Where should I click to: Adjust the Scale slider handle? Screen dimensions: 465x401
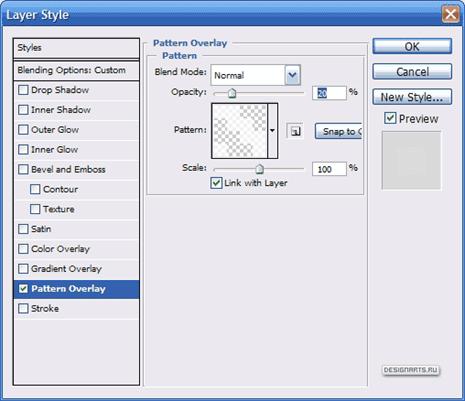pyautogui.click(x=259, y=169)
